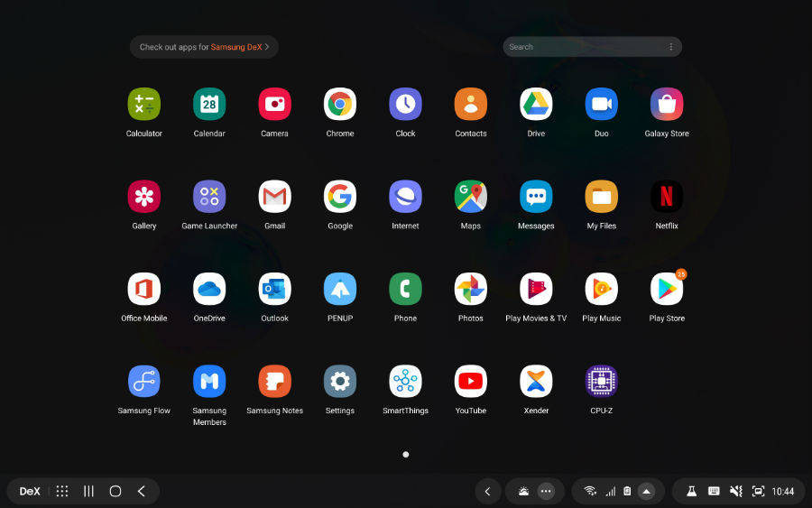Open Play Store with notification badge

tap(667, 290)
